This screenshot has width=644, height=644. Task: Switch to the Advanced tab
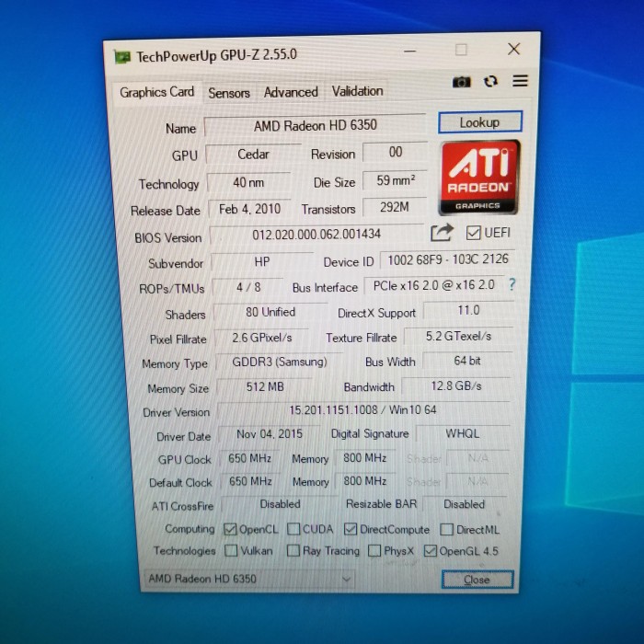(x=291, y=92)
